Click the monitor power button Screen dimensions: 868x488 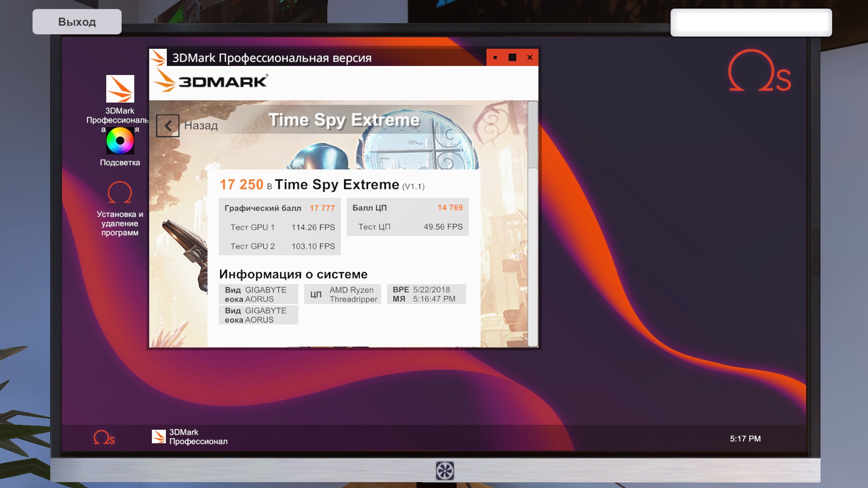tap(445, 471)
